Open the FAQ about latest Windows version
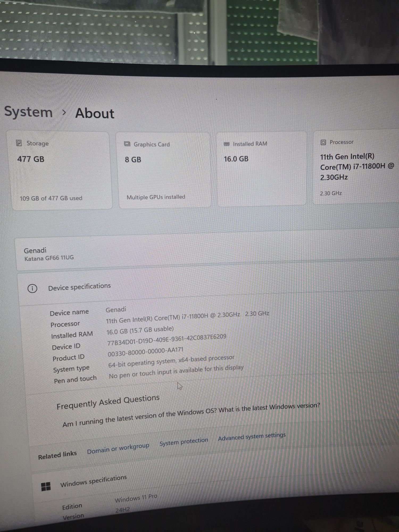 [191, 415]
